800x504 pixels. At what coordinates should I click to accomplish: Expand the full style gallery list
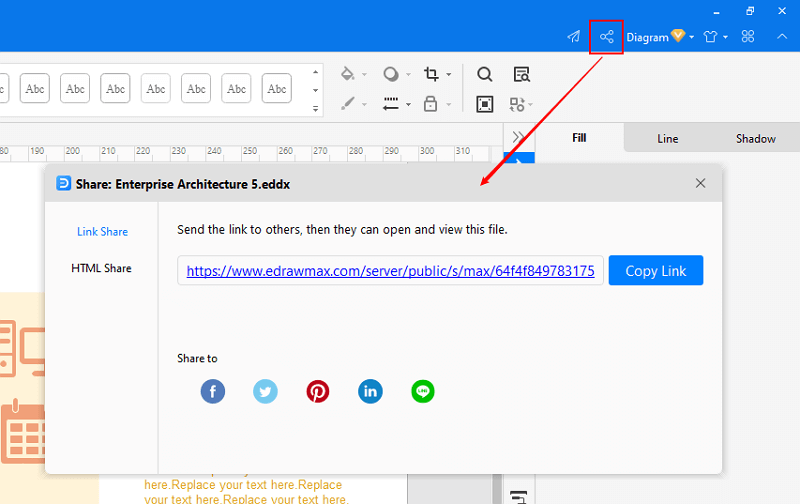pos(315,108)
